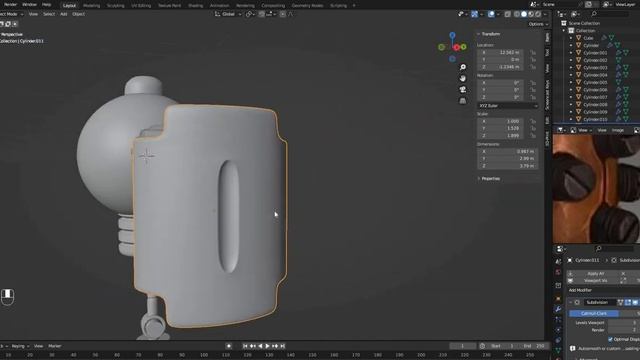Switch to the Shading workspace tab
640x360 pixels.
[196, 6]
